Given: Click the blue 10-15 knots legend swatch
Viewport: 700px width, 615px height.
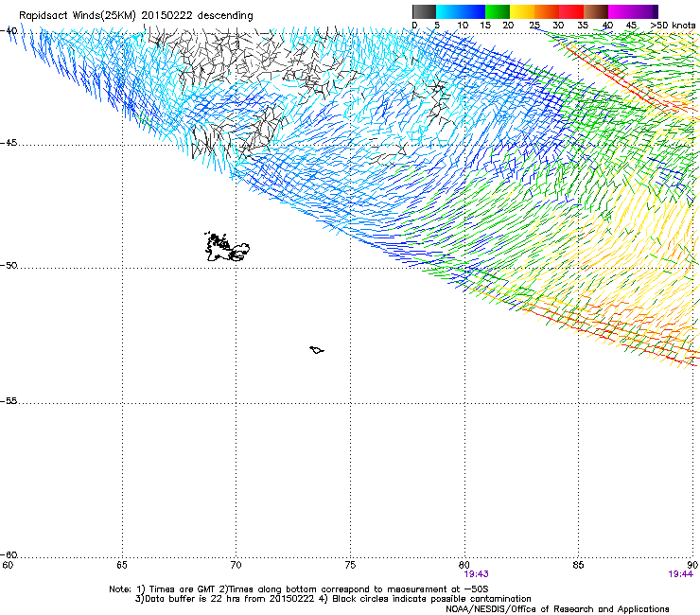Looking at the screenshot, I should (x=473, y=11).
